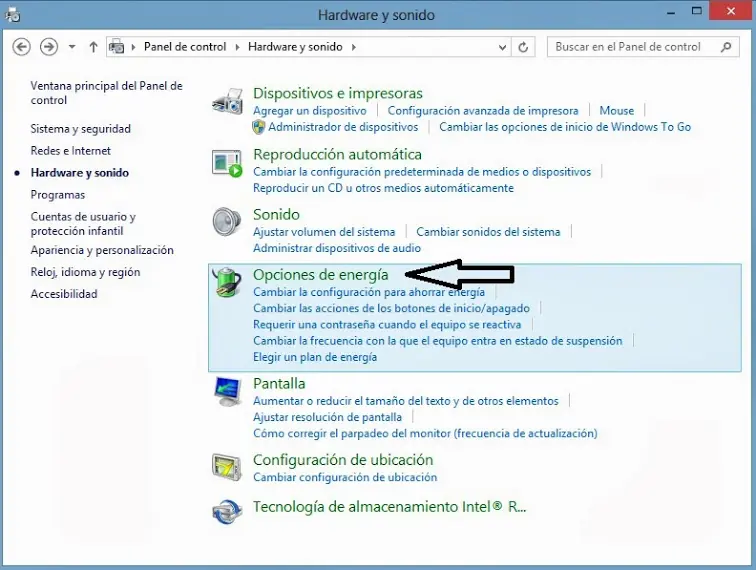Click Requerir una contraseña cuando el equipo se reactiva
Image resolution: width=756 pixels, height=570 pixels.
(387, 325)
